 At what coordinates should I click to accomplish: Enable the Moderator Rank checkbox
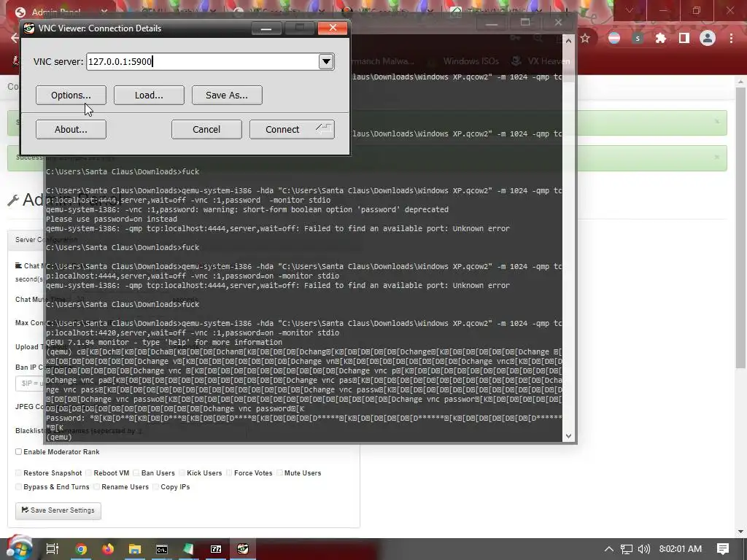(x=18, y=451)
